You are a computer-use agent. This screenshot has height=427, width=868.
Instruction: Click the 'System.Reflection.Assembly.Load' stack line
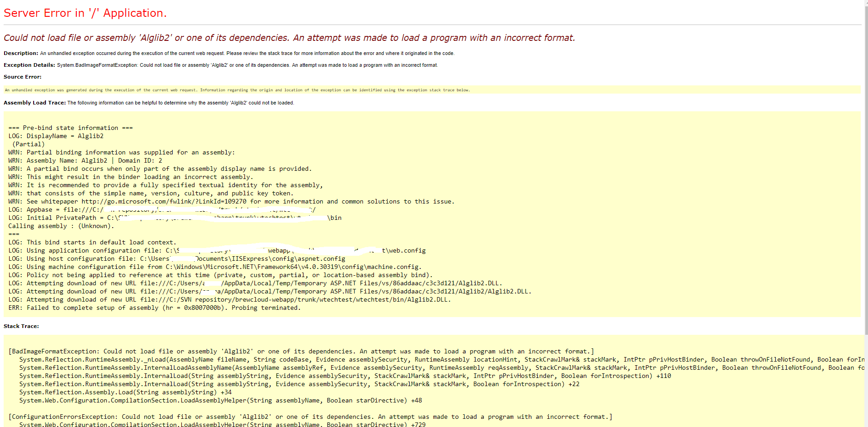tap(125, 392)
